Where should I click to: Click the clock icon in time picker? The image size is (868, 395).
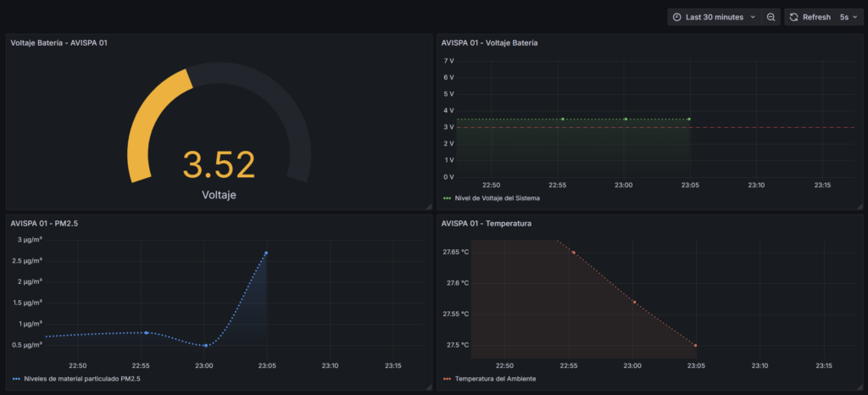[677, 17]
